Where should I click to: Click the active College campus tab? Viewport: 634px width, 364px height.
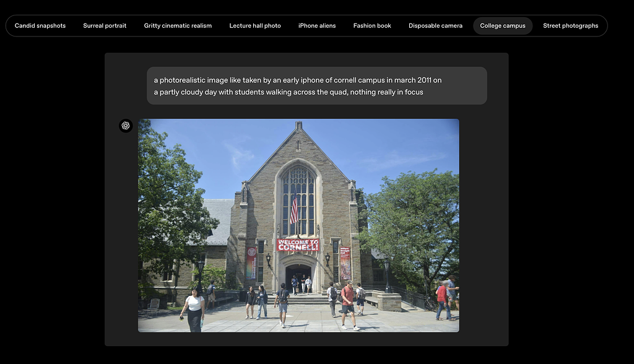tap(502, 26)
